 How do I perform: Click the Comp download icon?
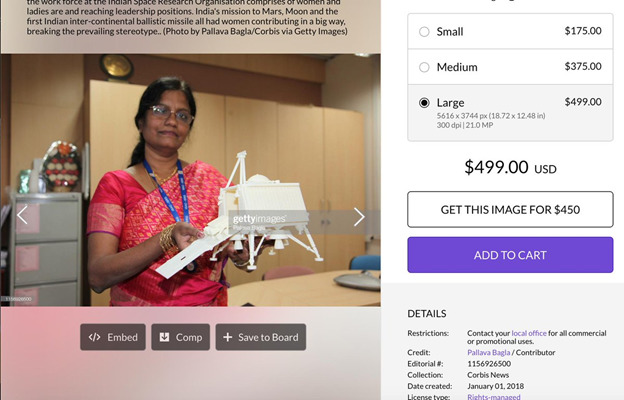(x=164, y=337)
